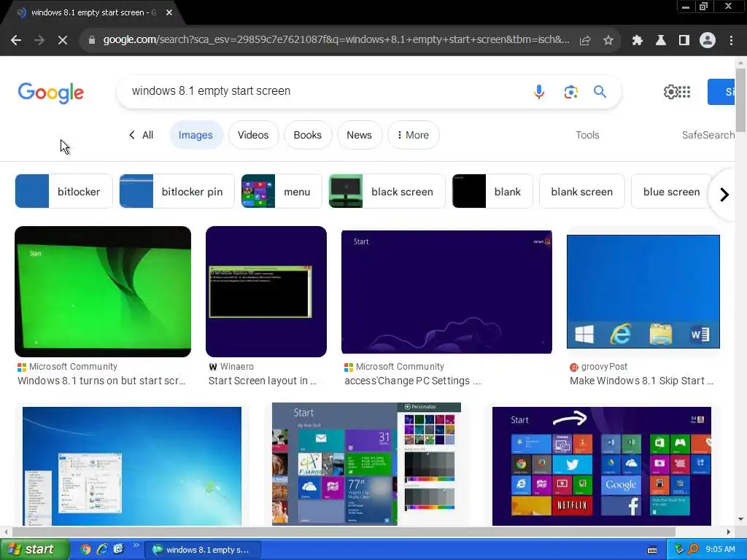This screenshot has height=560, width=747.
Task: Switch to the Books tab
Action: [x=307, y=135]
